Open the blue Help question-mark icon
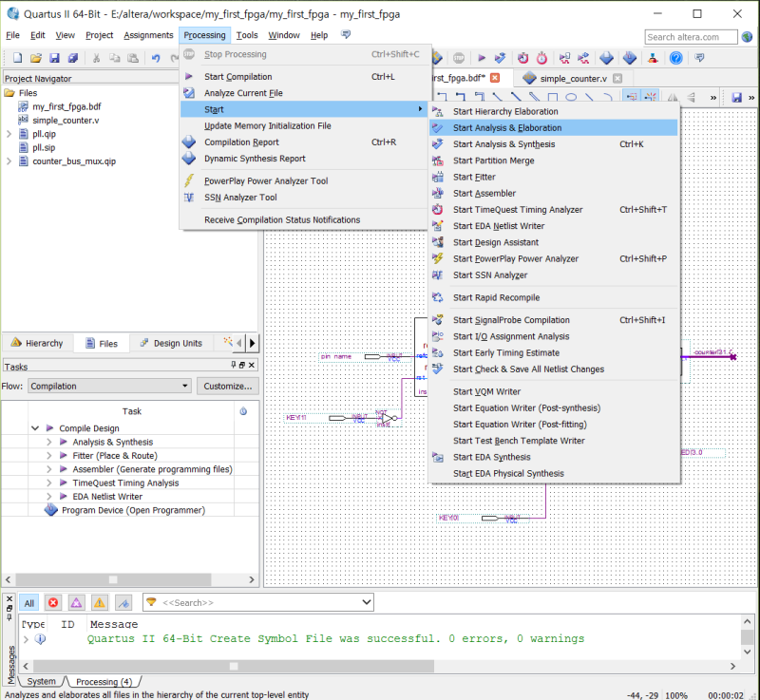Image resolution: width=760 pixels, height=700 pixels. [x=675, y=59]
